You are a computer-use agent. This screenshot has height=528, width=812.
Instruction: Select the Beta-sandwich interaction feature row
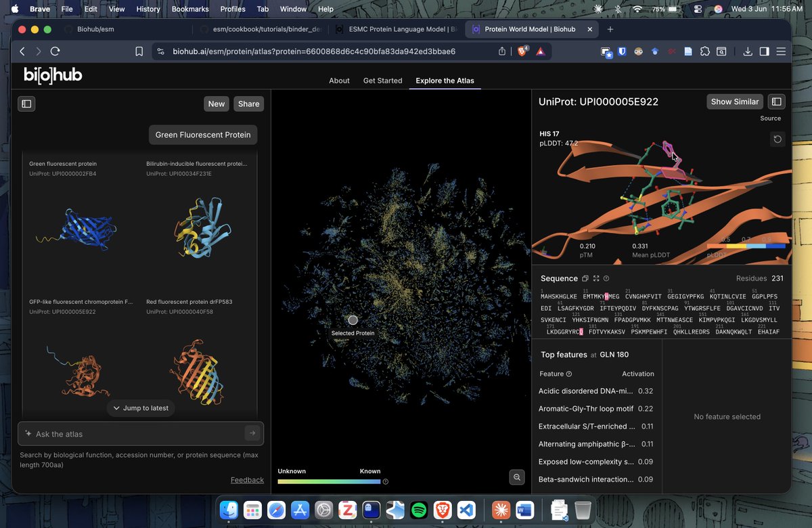(x=596, y=479)
